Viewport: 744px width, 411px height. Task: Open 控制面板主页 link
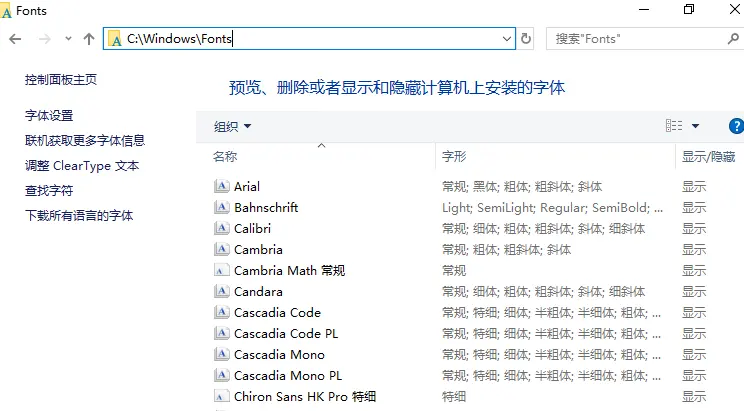pos(61,80)
